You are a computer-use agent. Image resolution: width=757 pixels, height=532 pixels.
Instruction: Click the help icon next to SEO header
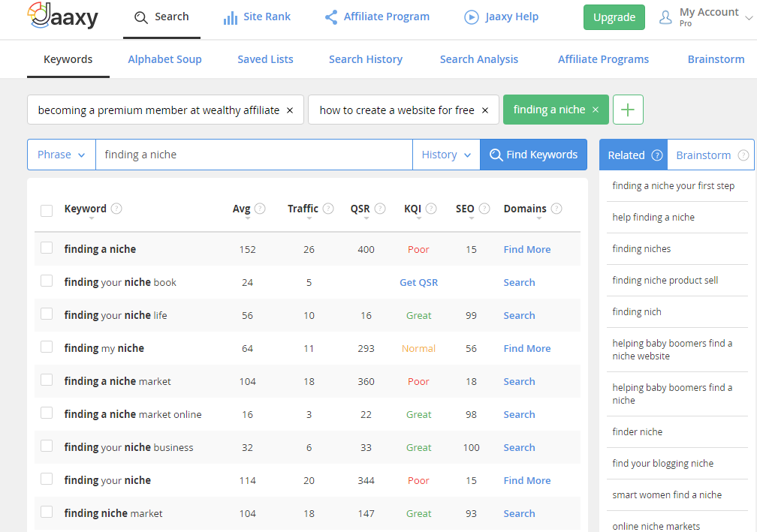(484, 209)
